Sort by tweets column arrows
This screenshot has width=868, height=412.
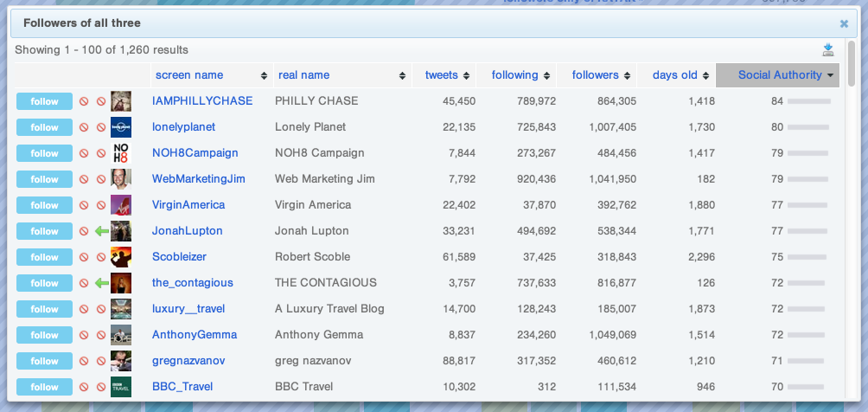pyautogui.click(x=466, y=75)
